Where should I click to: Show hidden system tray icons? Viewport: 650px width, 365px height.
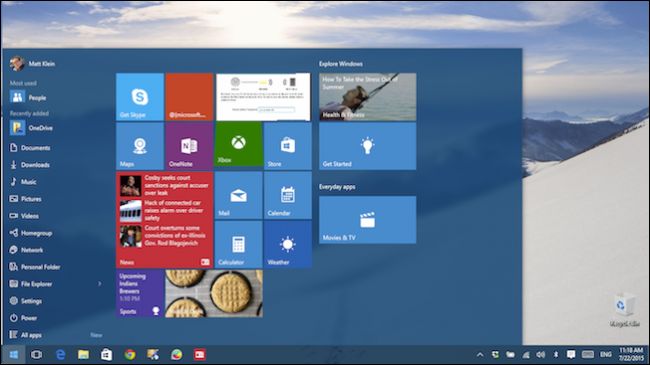coord(480,355)
